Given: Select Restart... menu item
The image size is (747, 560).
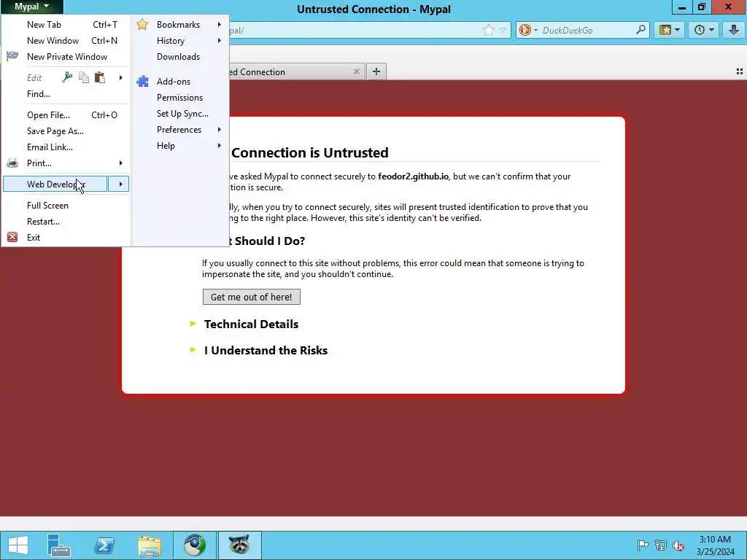Looking at the screenshot, I should 66,222.
